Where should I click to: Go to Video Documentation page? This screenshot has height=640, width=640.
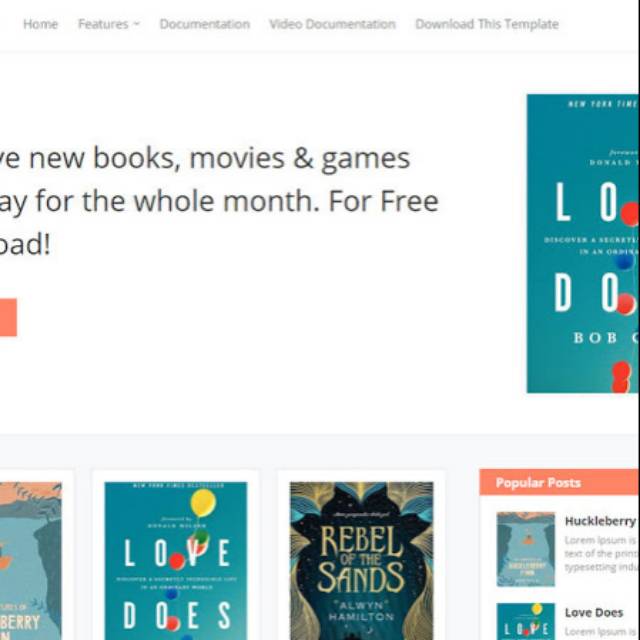pos(332,24)
